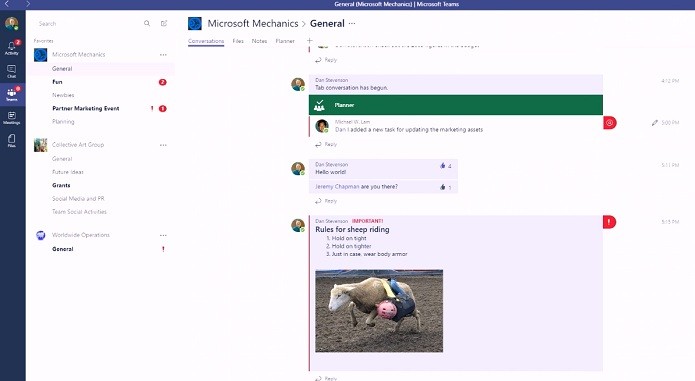This screenshot has width=695, height=381.
Task: Open the Future Ideas channel
Action: point(67,172)
